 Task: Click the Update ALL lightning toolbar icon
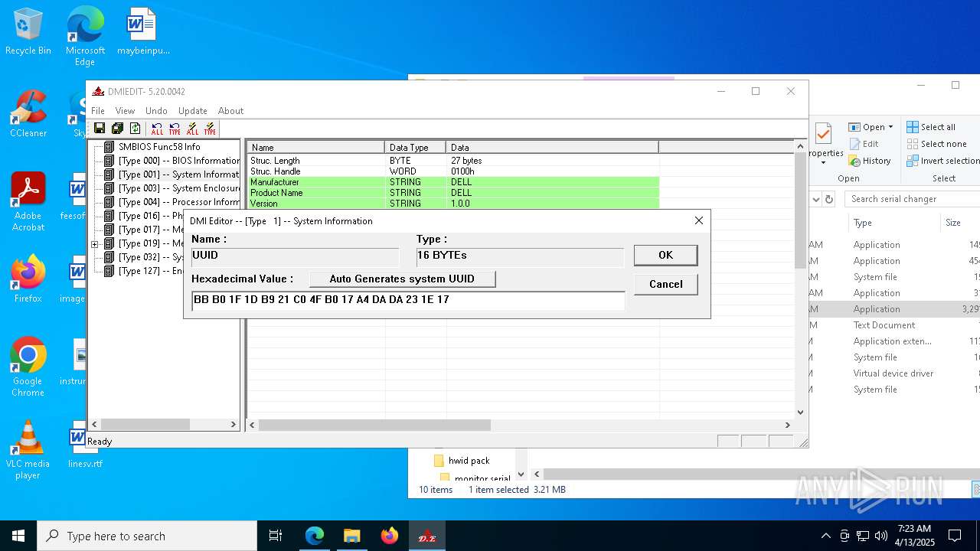coord(192,129)
